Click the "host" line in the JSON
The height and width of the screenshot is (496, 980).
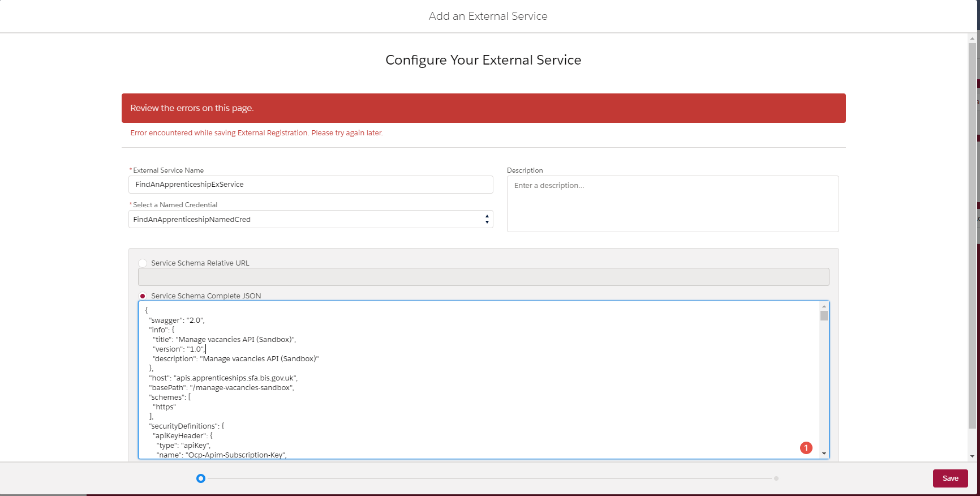[x=223, y=378]
